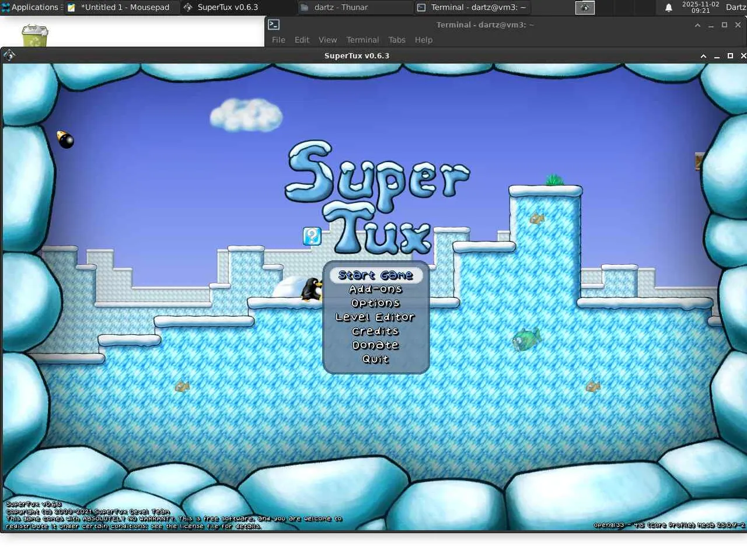Viewport: 747px width, 560px height.
Task: Open the notification bell in the panel
Action: [x=669, y=8]
